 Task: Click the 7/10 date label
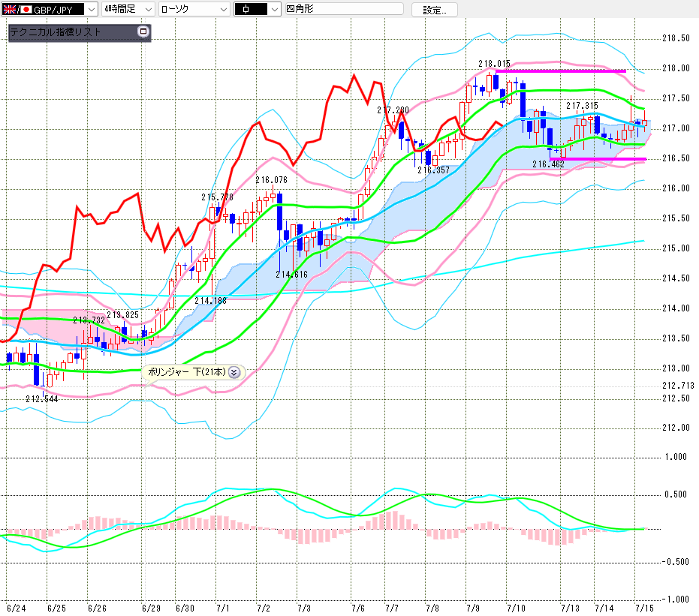(517, 608)
